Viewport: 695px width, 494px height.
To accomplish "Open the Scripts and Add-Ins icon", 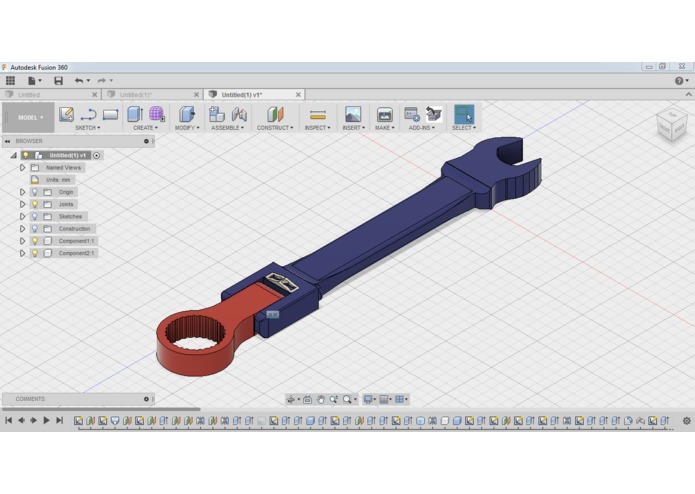I will coord(412,114).
